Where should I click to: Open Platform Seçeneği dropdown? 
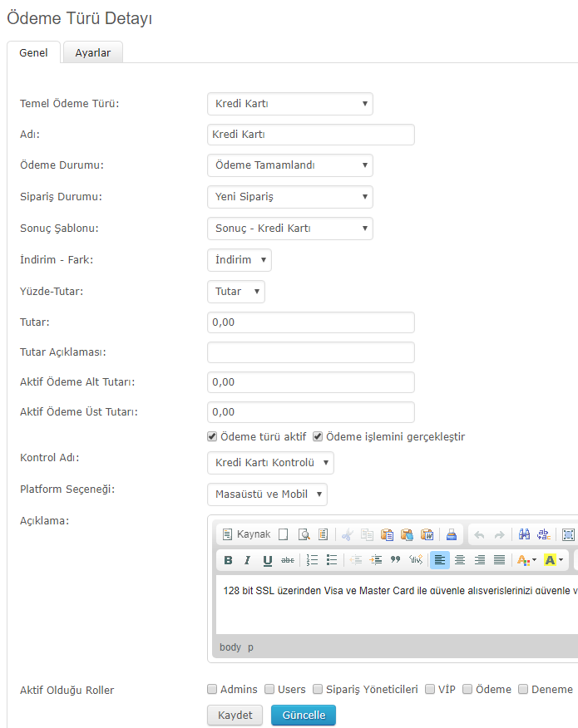click(x=267, y=494)
